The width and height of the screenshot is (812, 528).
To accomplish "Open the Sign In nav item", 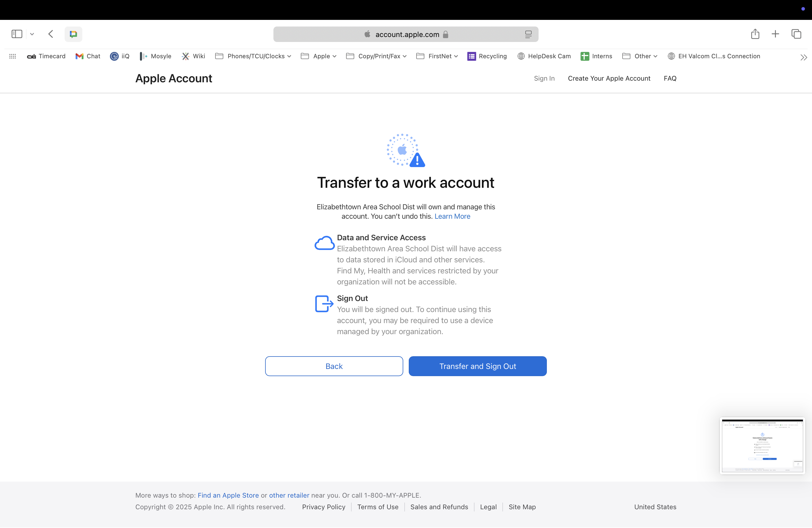I will pos(544,78).
